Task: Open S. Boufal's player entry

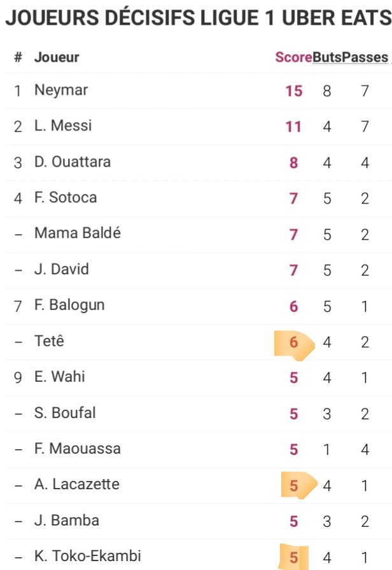Action: (x=65, y=413)
